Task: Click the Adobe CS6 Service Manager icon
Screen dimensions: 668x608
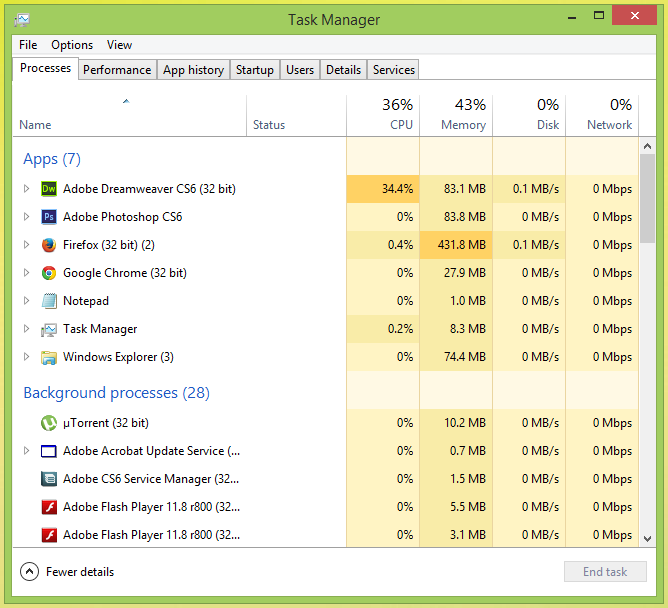Action: coord(49,479)
